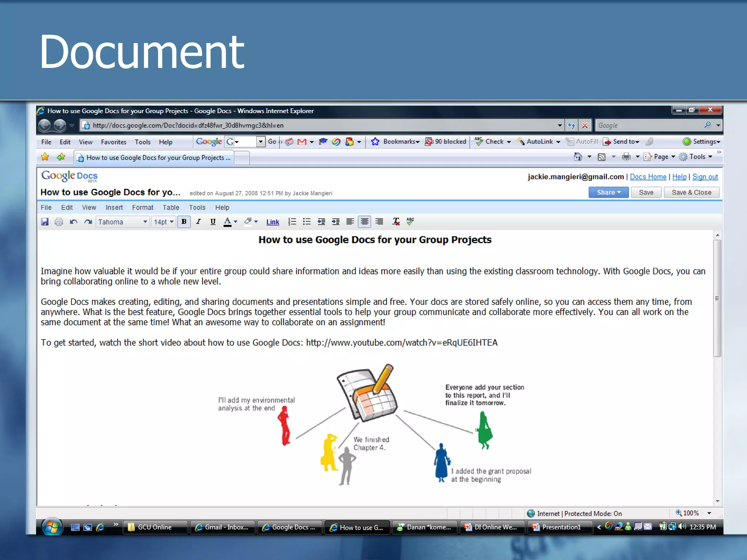Redo edit in Docs toolbar
The image size is (747, 560).
[x=88, y=222]
